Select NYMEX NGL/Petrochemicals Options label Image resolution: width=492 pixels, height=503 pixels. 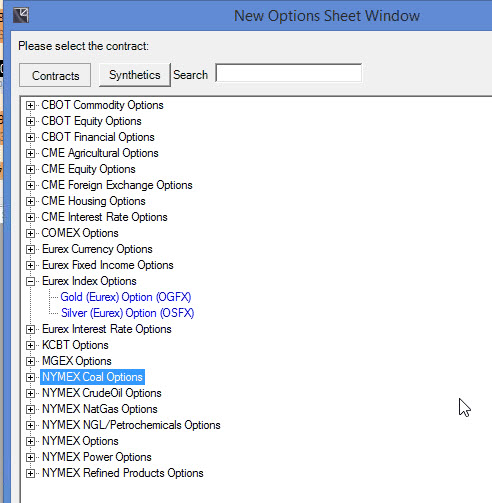point(131,425)
